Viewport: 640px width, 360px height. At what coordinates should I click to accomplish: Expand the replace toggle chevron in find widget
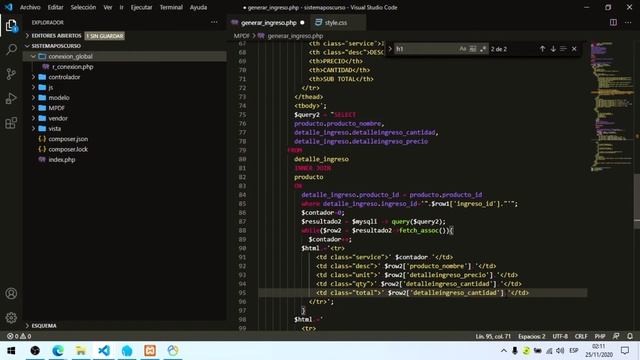tap(390, 49)
